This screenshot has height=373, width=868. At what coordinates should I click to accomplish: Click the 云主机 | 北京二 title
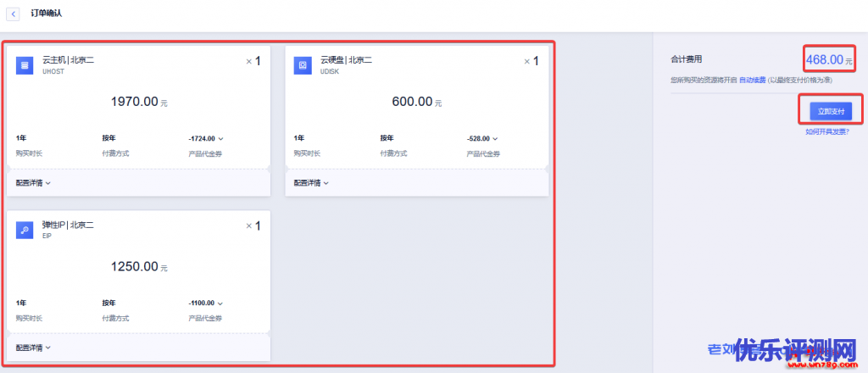tap(68, 60)
